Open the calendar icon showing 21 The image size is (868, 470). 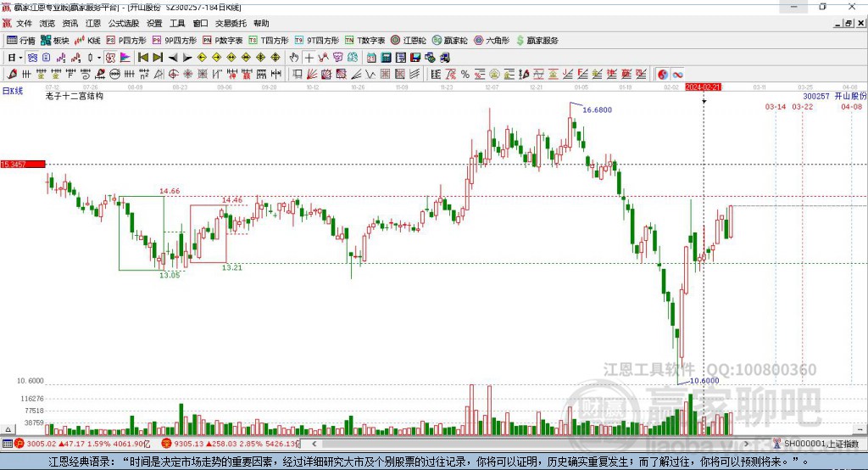click(371, 58)
